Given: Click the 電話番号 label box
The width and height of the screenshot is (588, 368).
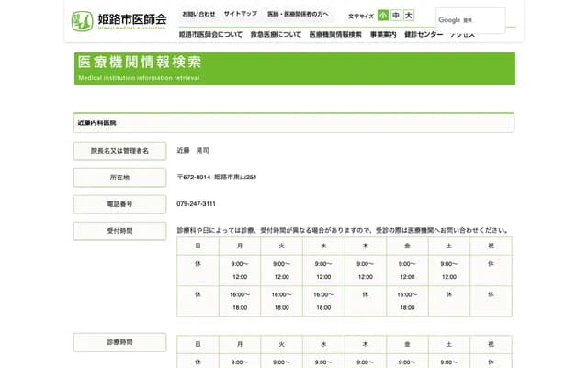Looking at the screenshot, I should tap(119, 204).
